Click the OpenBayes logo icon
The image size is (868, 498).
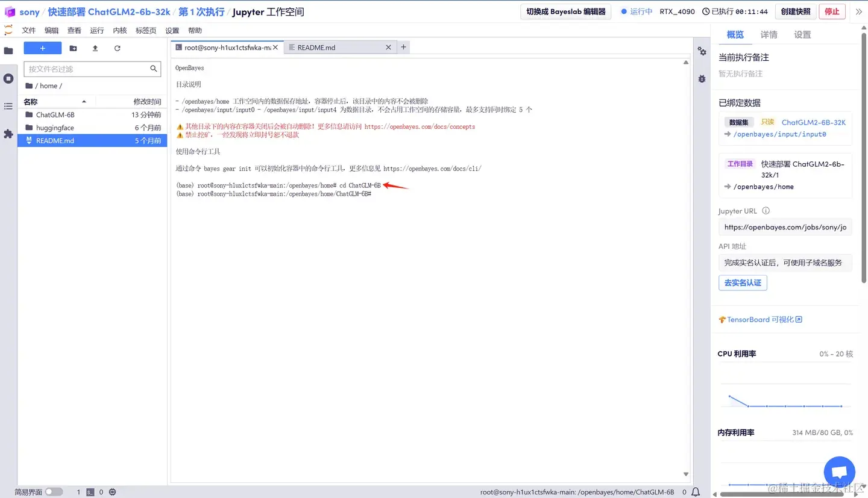click(10, 11)
